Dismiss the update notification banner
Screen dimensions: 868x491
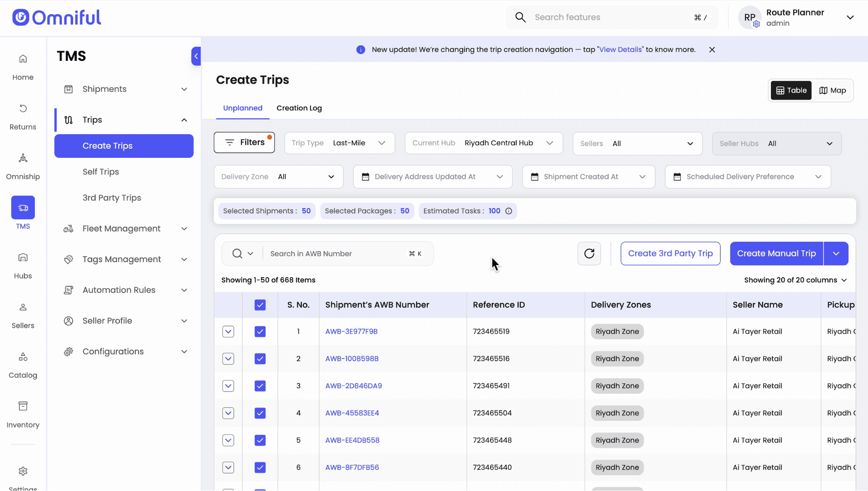pyautogui.click(x=712, y=50)
